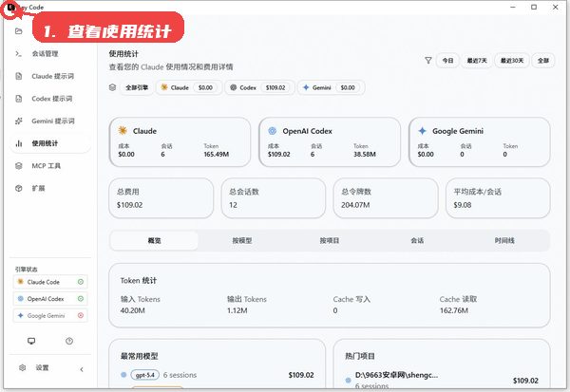
Task: Click the Claude Token 165.49M value
Action: click(x=217, y=155)
